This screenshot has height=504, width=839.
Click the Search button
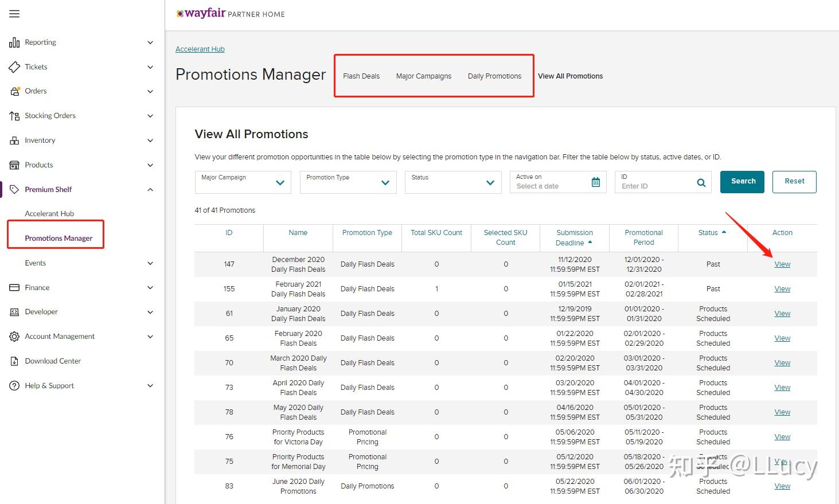point(742,182)
